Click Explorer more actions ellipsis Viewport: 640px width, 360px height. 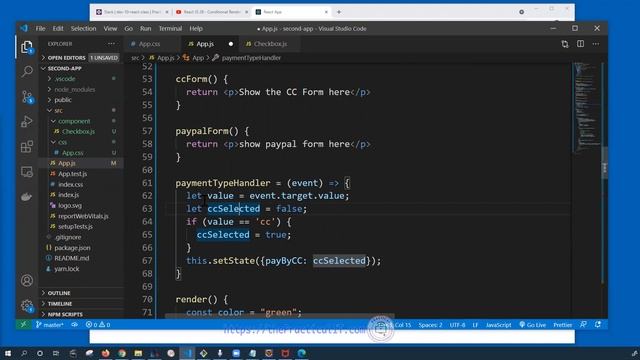(x=111, y=44)
